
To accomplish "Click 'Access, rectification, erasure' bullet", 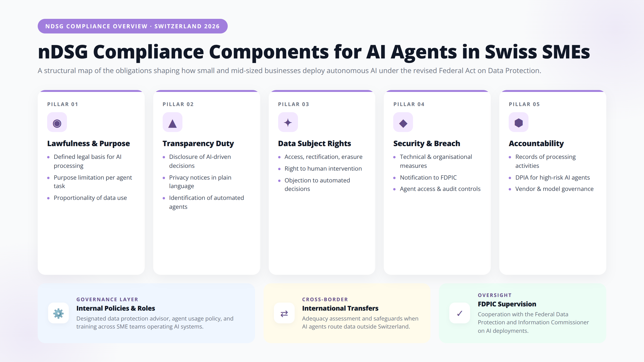I will [323, 157].
